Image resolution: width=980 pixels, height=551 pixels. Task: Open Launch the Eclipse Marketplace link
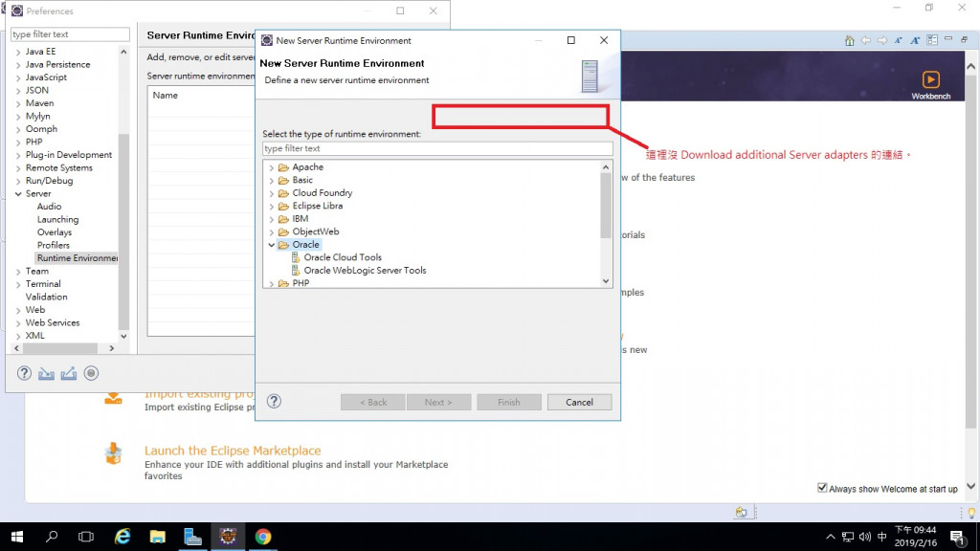pyautogui.click(x=233, y=451)
